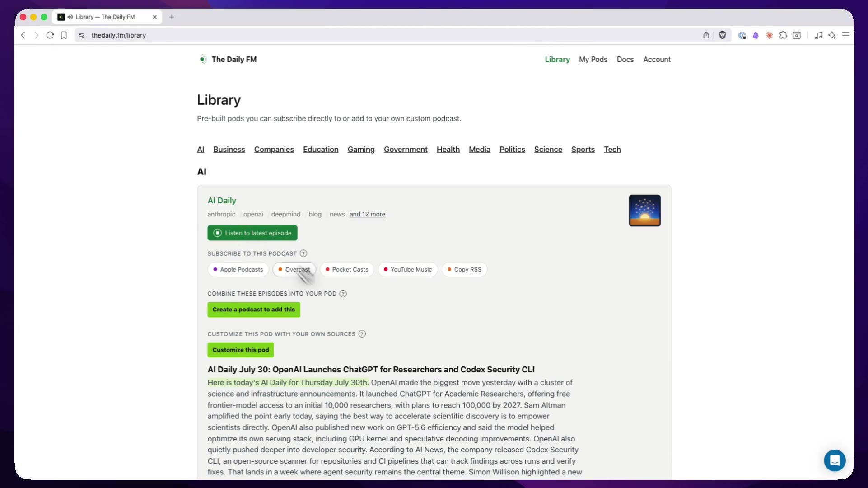Viewport: 868px width, 488px height.
Task: Jump to the Government category
Action: click(x=406, y=150)
